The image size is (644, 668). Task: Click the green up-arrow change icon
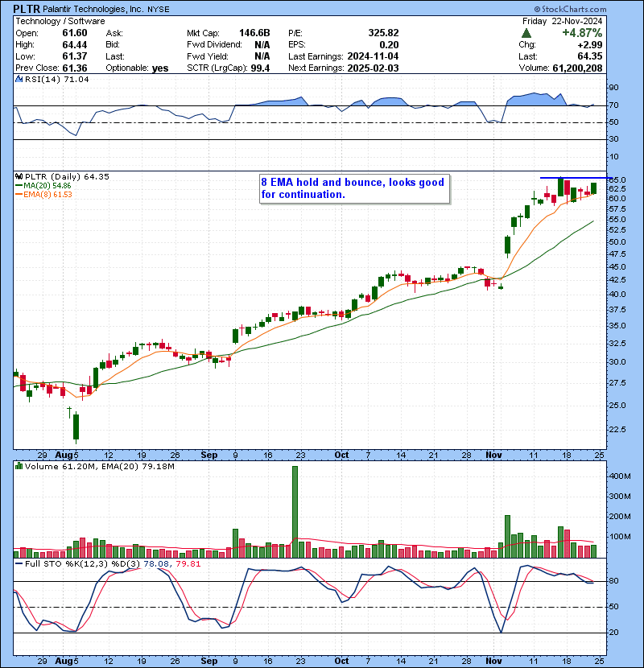coord(526,33)
